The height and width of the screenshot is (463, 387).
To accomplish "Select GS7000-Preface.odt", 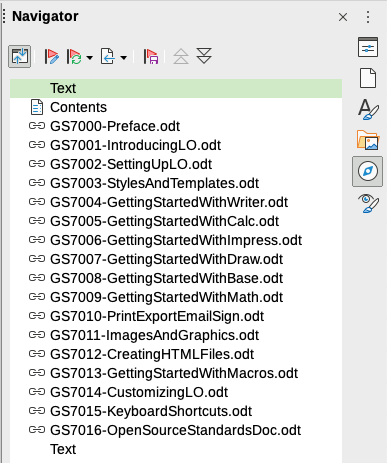I will pyautogui.click(x=115, y=126).
